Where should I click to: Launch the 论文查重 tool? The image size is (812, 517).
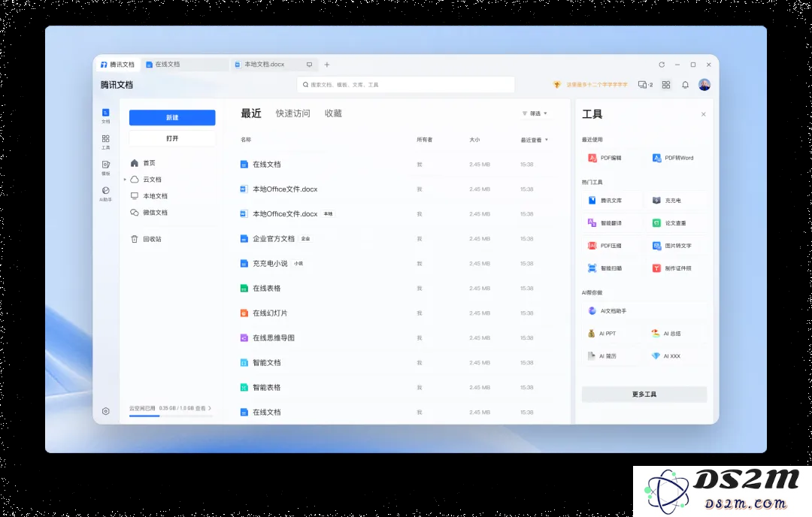(x=676, y=223)
